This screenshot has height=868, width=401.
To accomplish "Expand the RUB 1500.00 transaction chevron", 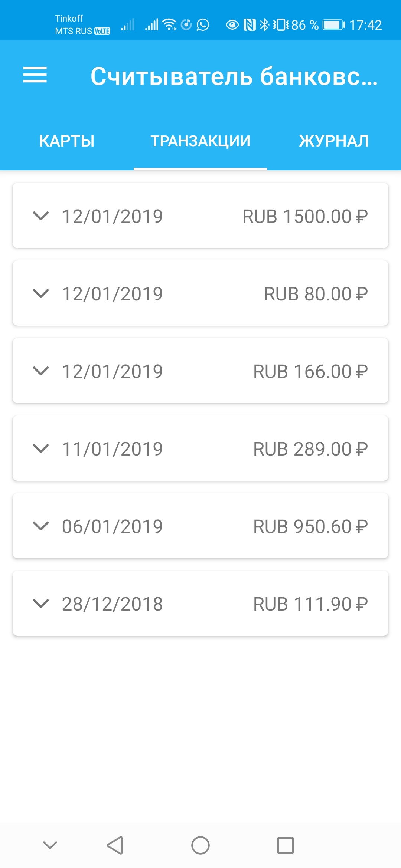I will [x=41, y=216].
